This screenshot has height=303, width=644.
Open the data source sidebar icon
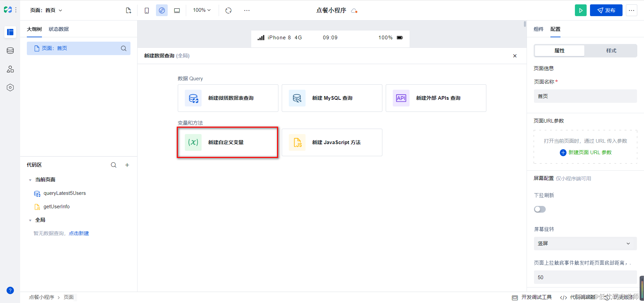click(10, 50)
